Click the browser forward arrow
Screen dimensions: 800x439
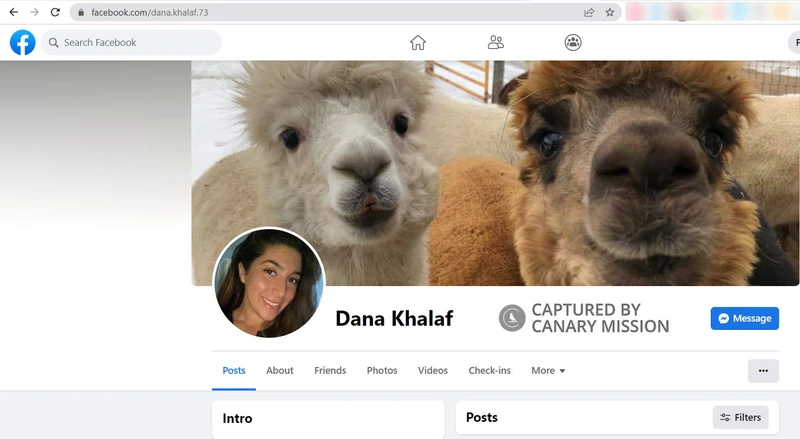coord(34,12)
